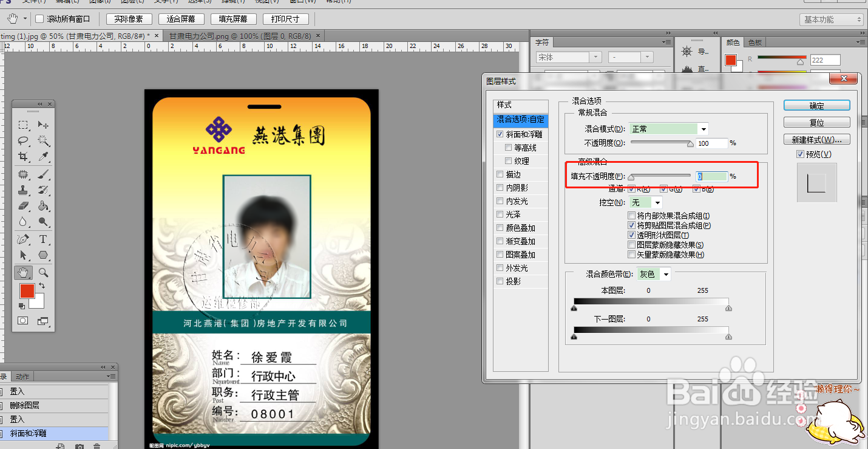
Task: Select the Path Selection tool
Action: (23, 255)
